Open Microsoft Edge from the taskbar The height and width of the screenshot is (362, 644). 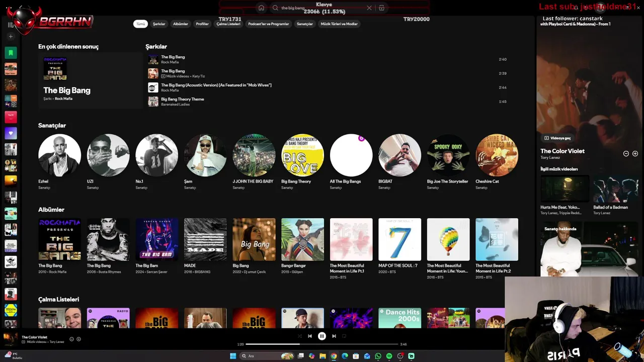coord(345,356)
